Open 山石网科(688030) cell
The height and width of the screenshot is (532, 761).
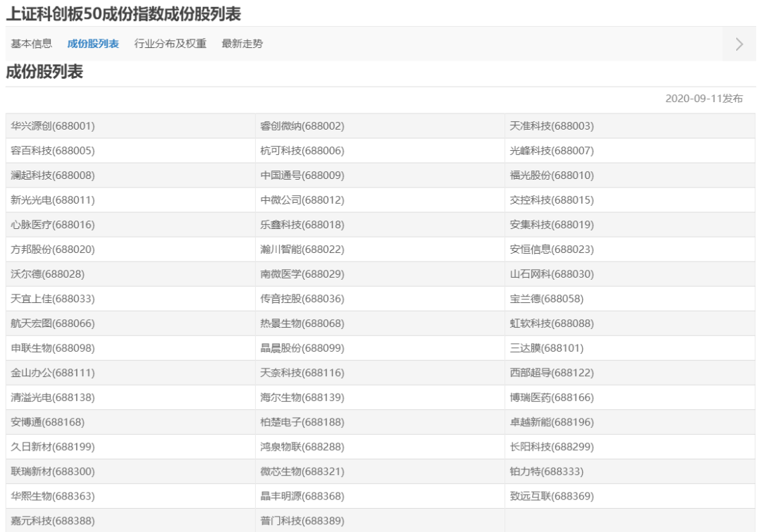pos(552,274)
